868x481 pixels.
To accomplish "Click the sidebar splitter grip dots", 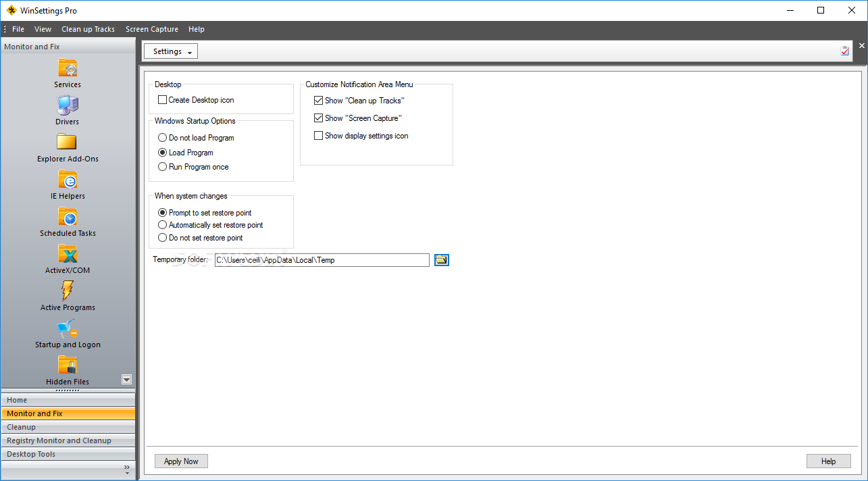I will click(68, 390).
